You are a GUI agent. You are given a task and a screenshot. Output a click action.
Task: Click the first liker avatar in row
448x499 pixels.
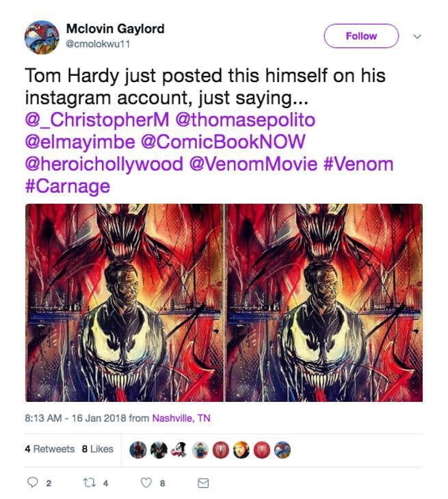137,449
